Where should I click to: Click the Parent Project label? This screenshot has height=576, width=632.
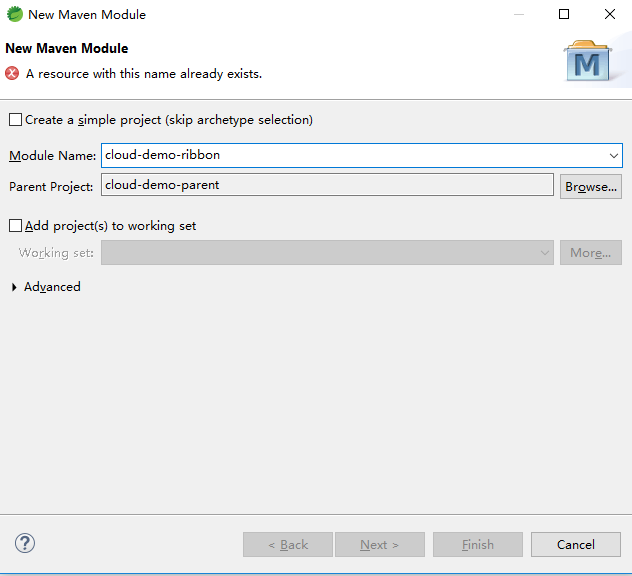[x=51, y=187]
